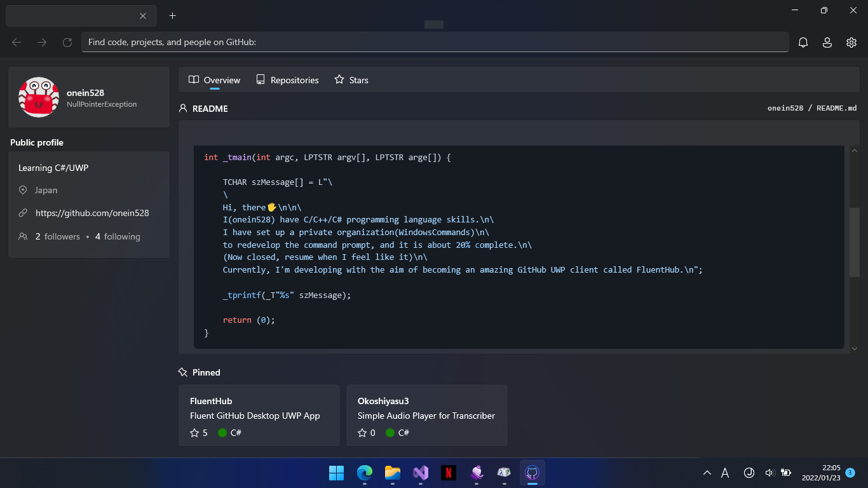Open the https://github.com/onein528 profile link

pyautogui.click(x=92, y=213)
